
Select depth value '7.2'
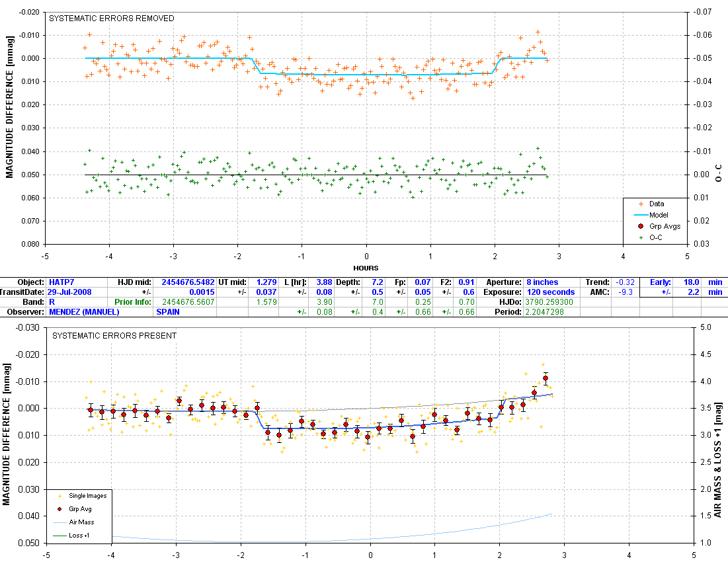coord(378,282)
